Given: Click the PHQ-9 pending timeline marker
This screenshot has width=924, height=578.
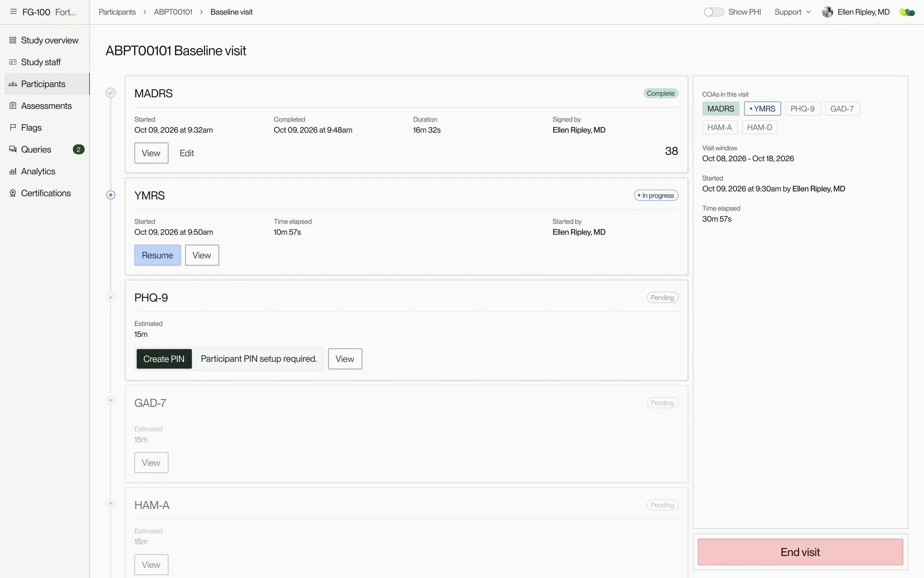Looking at the screenshot, I should click(x=111, y=297).
